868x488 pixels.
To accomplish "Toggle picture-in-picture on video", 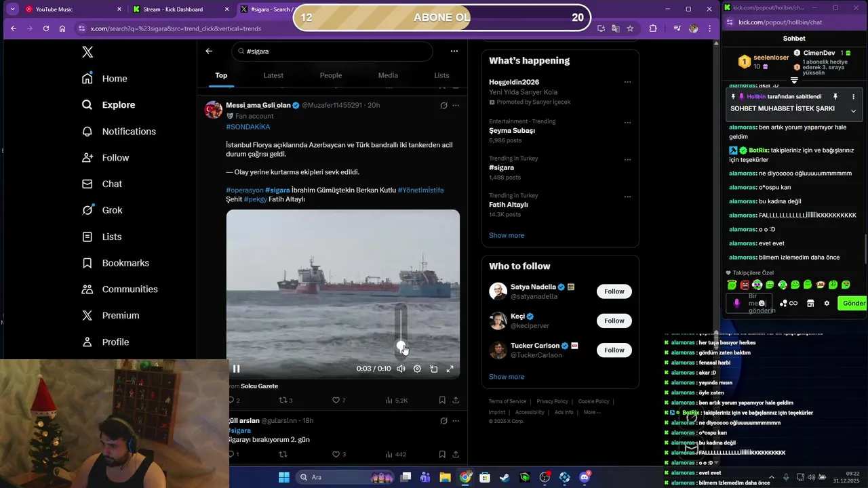I will (434, 369).
